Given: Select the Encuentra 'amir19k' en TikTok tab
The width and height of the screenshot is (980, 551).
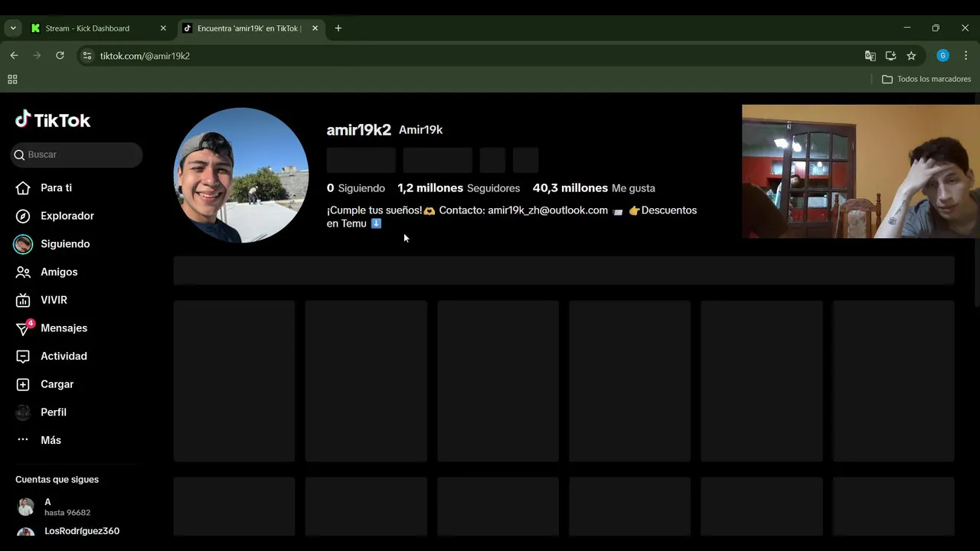Looking at the screenshot, I should point(250,28).
